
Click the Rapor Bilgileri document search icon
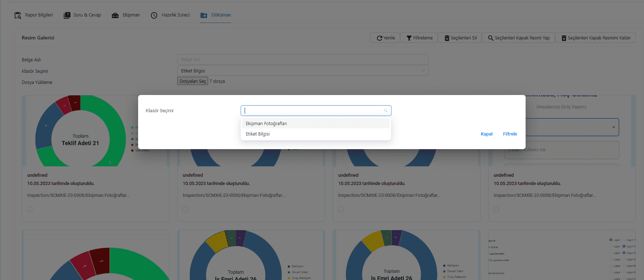click(x=18, y=15)
